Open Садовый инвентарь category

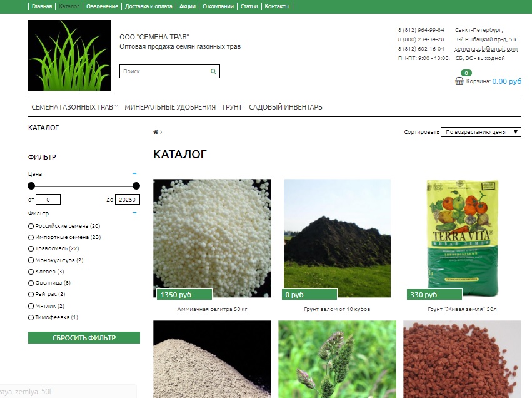click(286, 107)
